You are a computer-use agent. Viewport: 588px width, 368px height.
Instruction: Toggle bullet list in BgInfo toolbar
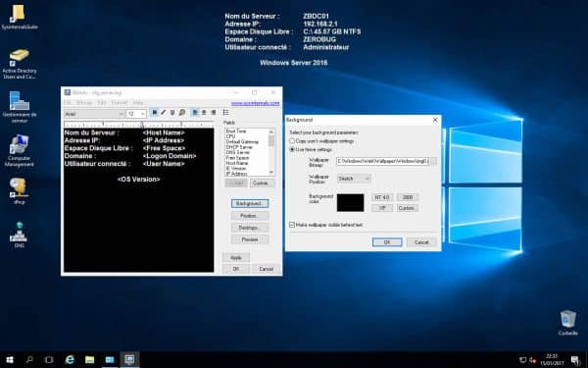click(225, 113)
